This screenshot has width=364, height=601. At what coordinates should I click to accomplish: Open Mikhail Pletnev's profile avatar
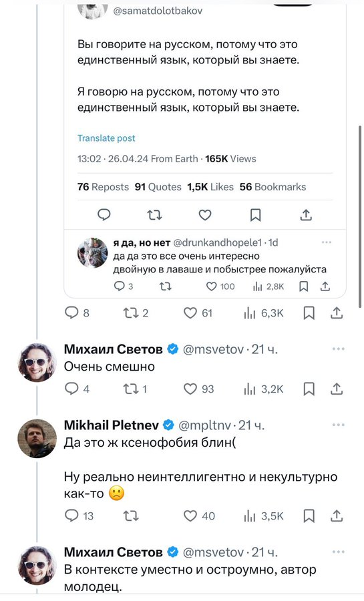coord(37,439)
